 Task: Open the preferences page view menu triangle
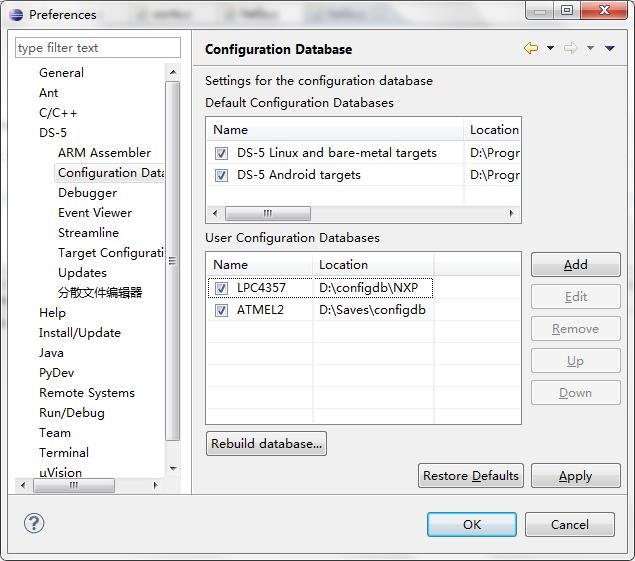pyautogui.click(x=610, y=48)
